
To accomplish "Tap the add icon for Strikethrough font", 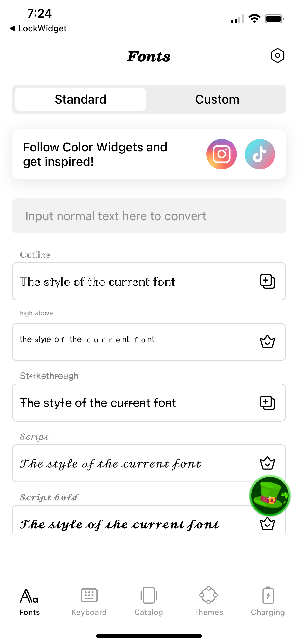I will click(267, 403).
